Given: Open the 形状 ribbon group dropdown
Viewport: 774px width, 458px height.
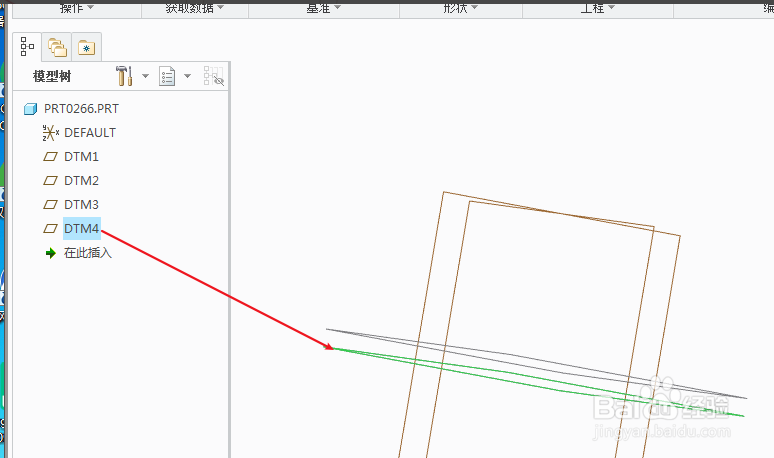Looking at the screenshot, I should pyautogui.click(x=460, y=8).
